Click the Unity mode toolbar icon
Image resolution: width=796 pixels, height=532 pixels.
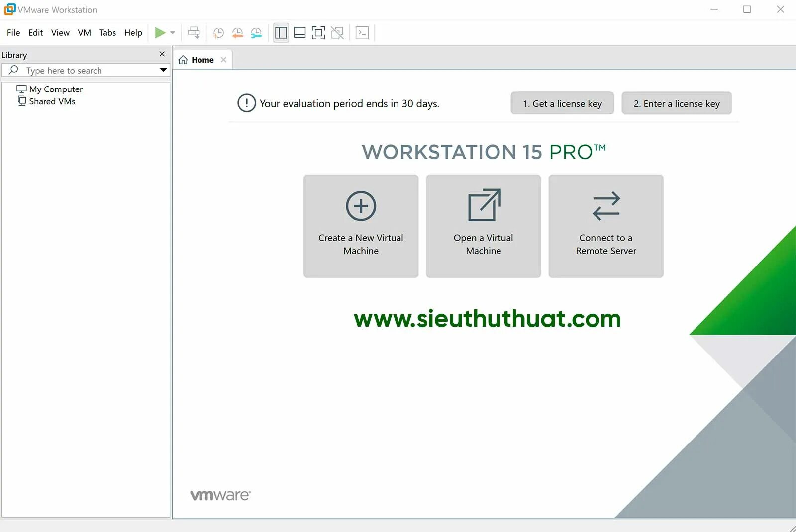pos(337,33)
